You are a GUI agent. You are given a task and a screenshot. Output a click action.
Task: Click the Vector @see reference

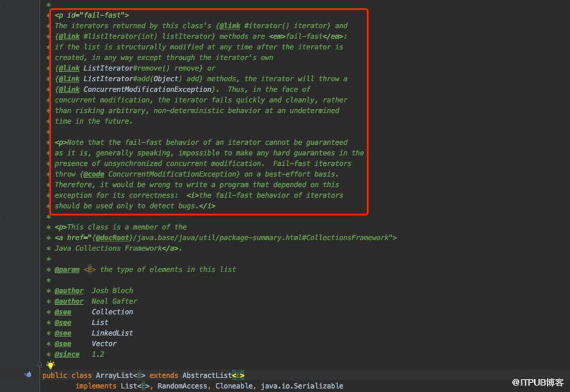[104, 343]
